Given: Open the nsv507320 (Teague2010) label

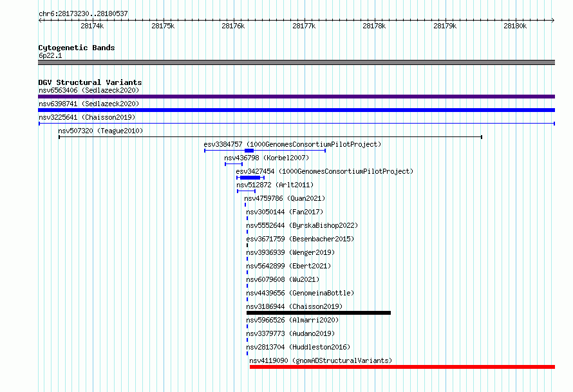Looking at the screenshot, I should [x=100, y=131].
